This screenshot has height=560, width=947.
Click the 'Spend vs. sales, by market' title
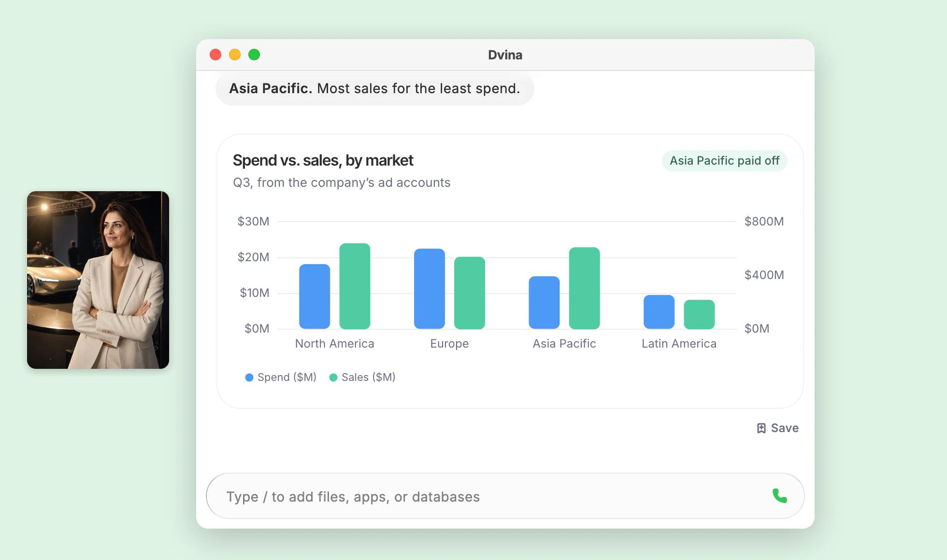323,160
